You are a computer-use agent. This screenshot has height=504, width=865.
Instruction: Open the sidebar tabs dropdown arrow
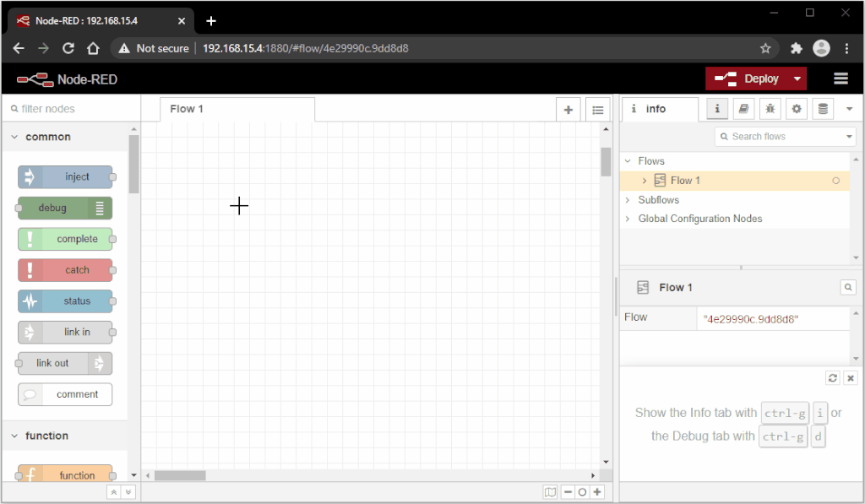[850, 109]
